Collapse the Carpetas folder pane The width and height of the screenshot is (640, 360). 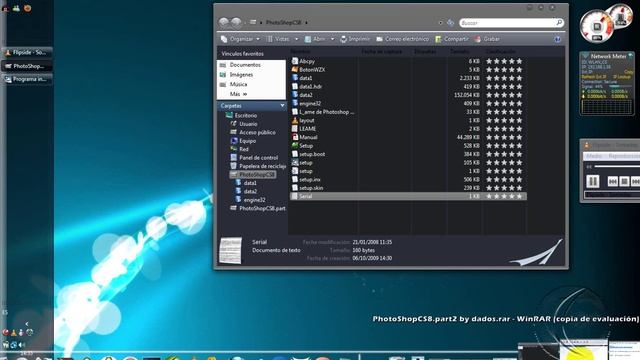coord(282,106)
